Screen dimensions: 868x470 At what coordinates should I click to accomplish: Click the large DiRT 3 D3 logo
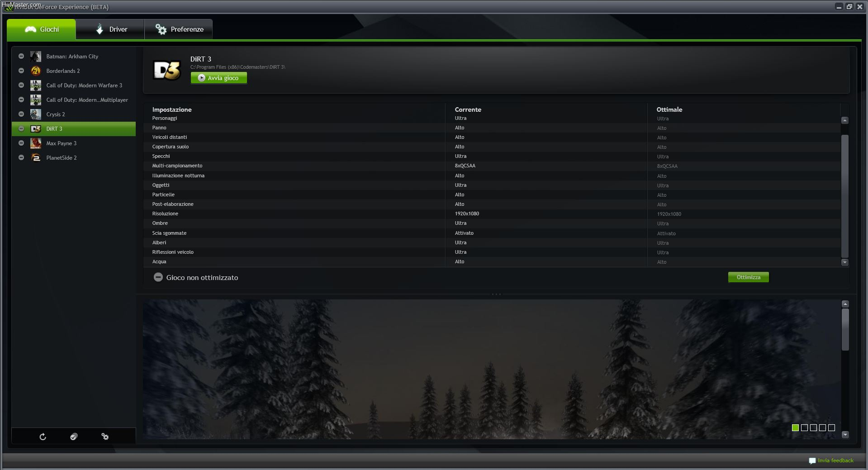click(167, 70)
